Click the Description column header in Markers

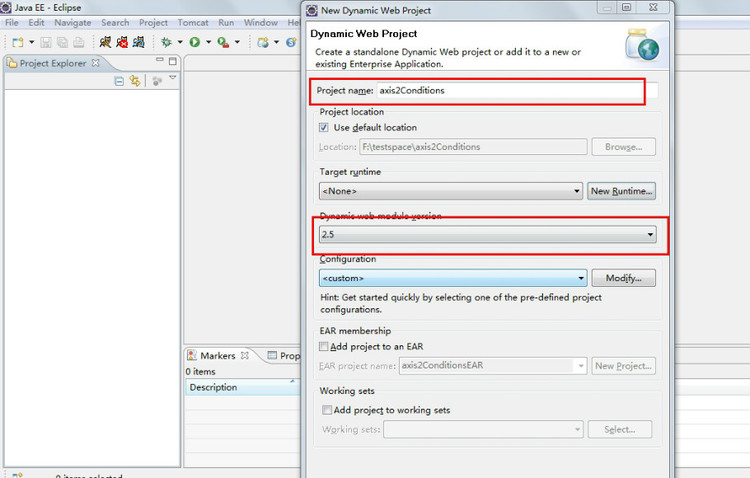(242, 387)
